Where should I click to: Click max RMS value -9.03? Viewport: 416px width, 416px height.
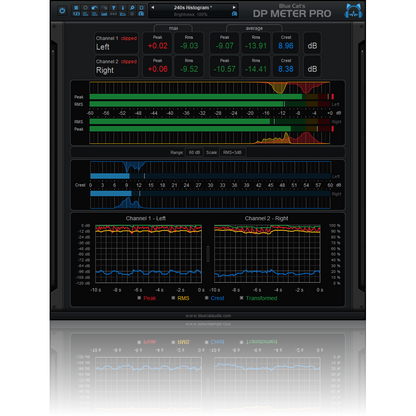point(189,46)
